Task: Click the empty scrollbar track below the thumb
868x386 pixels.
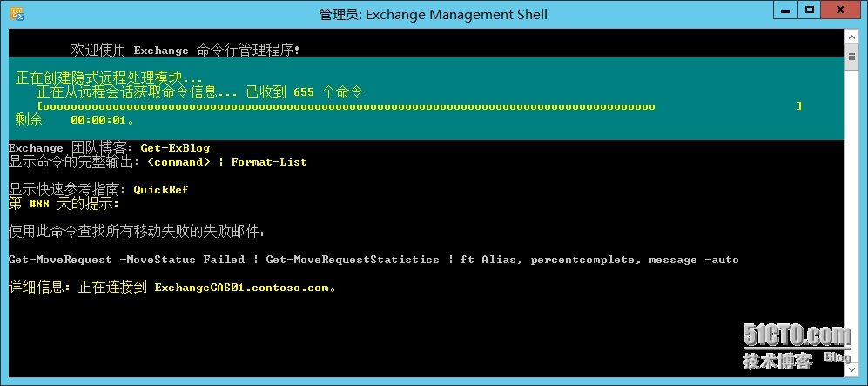Action: [852, 218]
